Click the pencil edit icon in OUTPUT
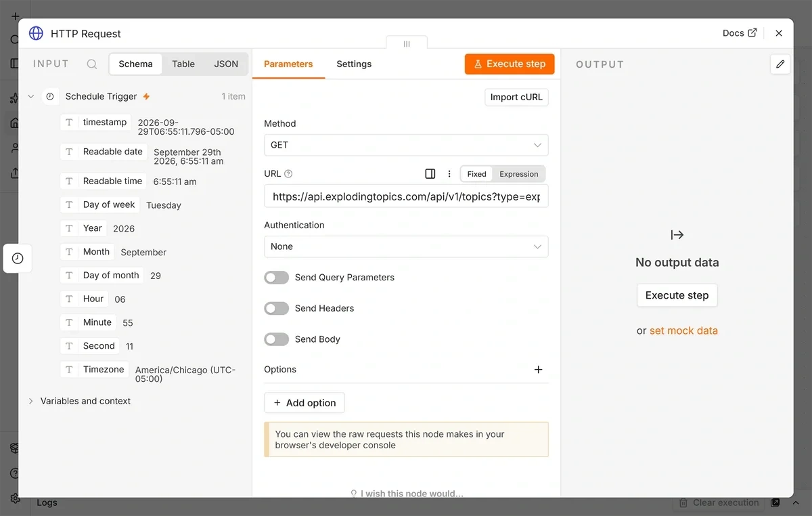Viewport: 812px width, 516px height. 780,64
